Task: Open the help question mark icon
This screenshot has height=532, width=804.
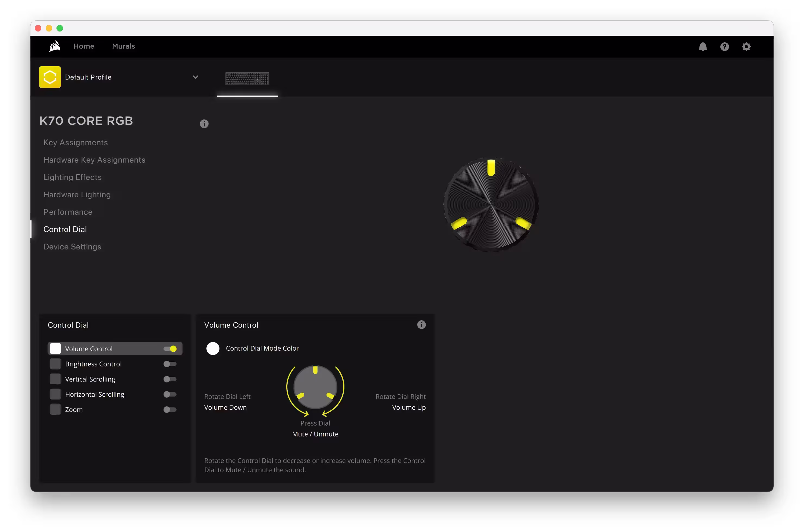Action: tap(725, 46)
